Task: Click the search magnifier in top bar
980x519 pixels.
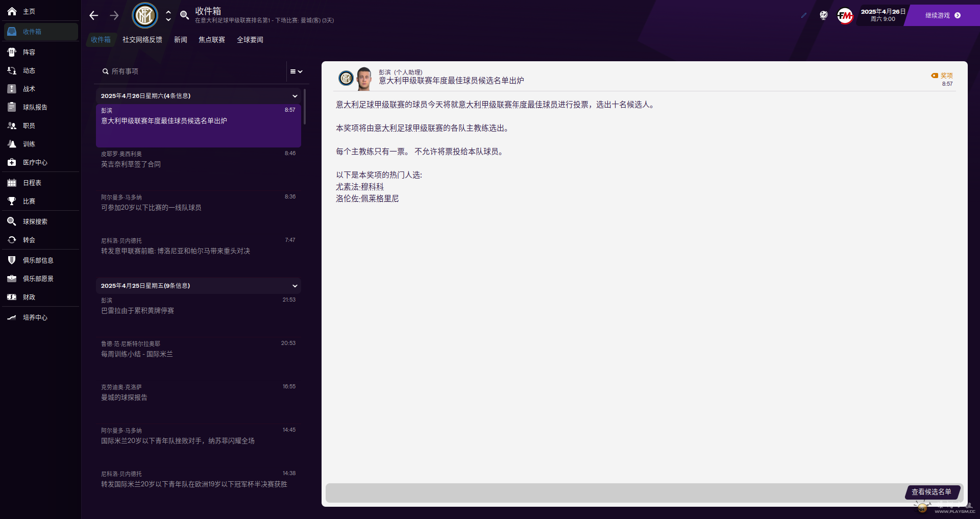Action: pyautogui.click(x=184, y=15)
